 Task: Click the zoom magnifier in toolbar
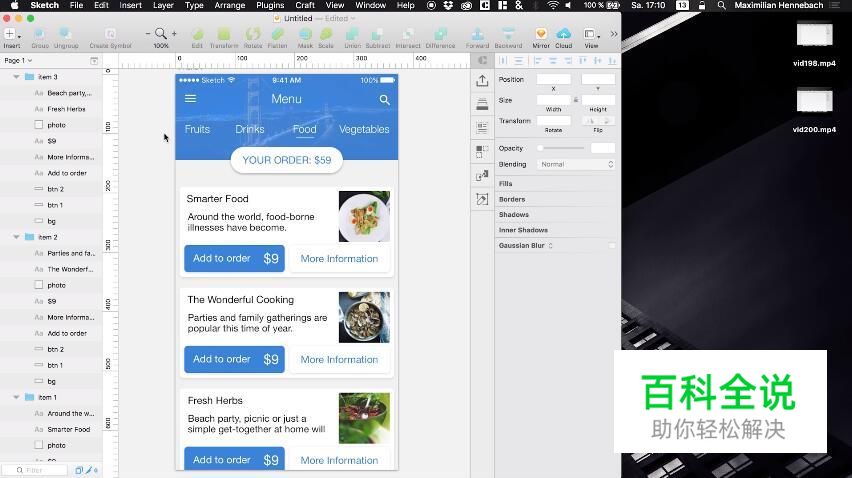160,34
